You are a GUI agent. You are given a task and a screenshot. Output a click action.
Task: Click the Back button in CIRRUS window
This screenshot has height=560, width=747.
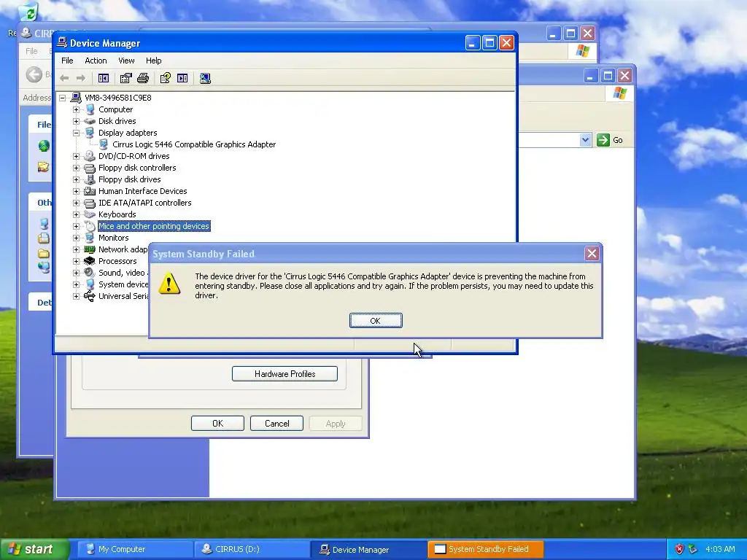(34, 74)
